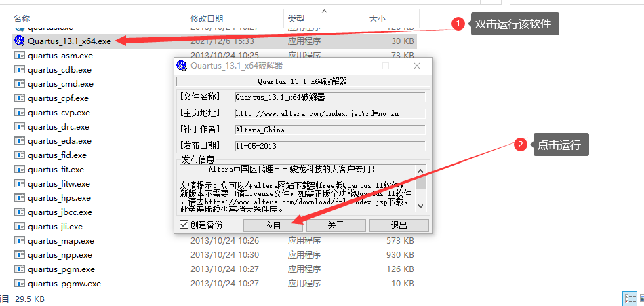The height and width of the screenshot is (306, 644).
Task: Sort files by the 名称 column header
Action: 22,18
